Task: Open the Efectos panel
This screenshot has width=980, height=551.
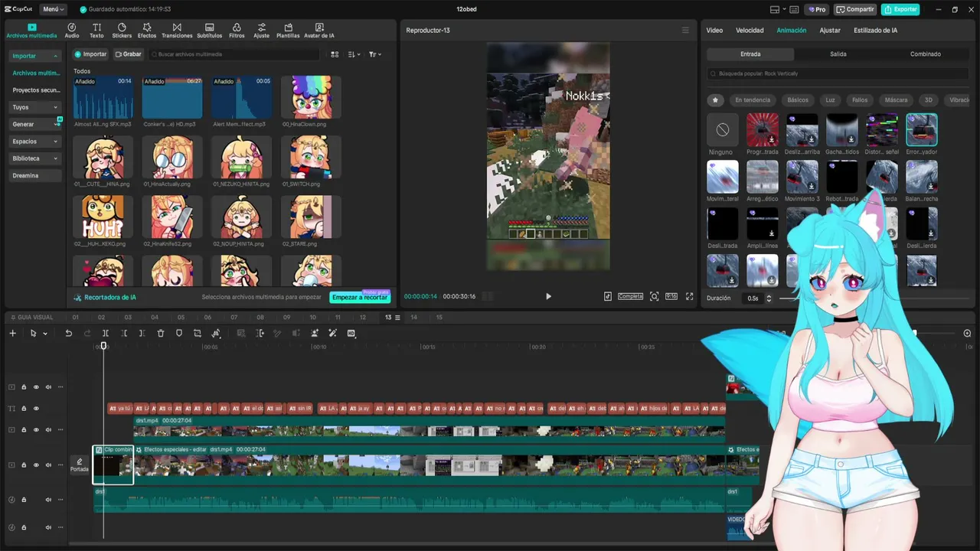Action: coord(147,31)
